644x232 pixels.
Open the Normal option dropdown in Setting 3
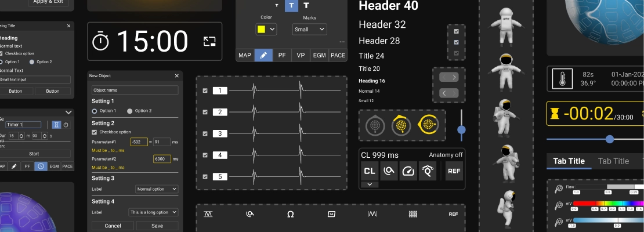(x=157, y=189)
